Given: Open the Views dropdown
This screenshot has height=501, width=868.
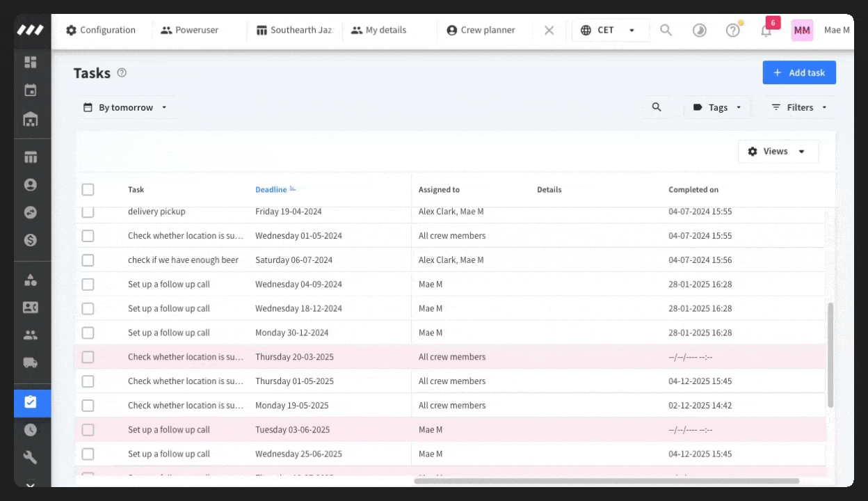Looking at the screenshot, I should coord(778,151).
